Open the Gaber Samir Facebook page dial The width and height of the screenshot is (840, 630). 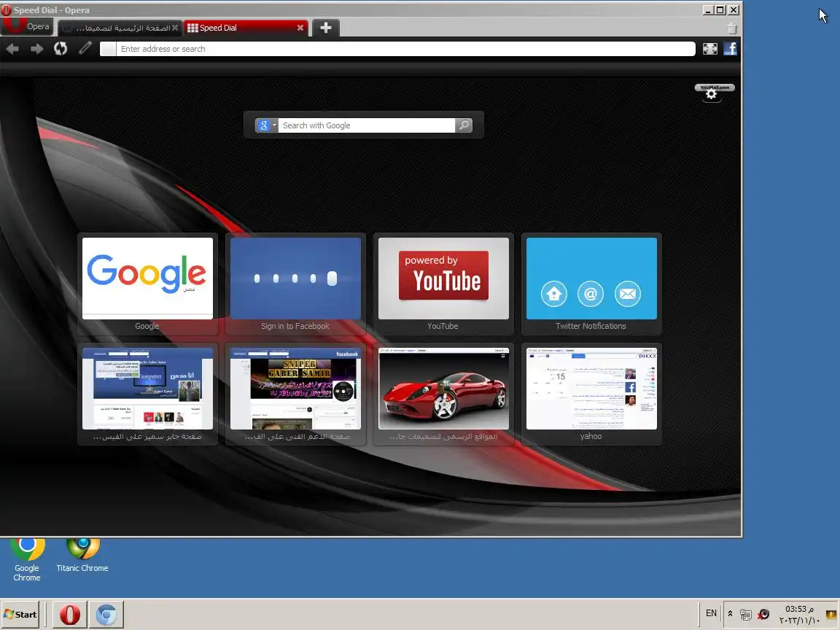tap(147, 389)
